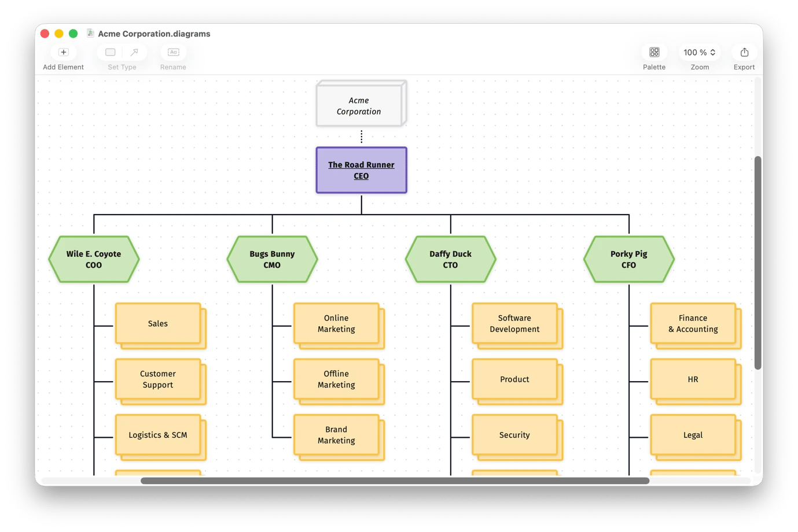
Task: Select the Product department box
Action: click(x=517, y=381)
